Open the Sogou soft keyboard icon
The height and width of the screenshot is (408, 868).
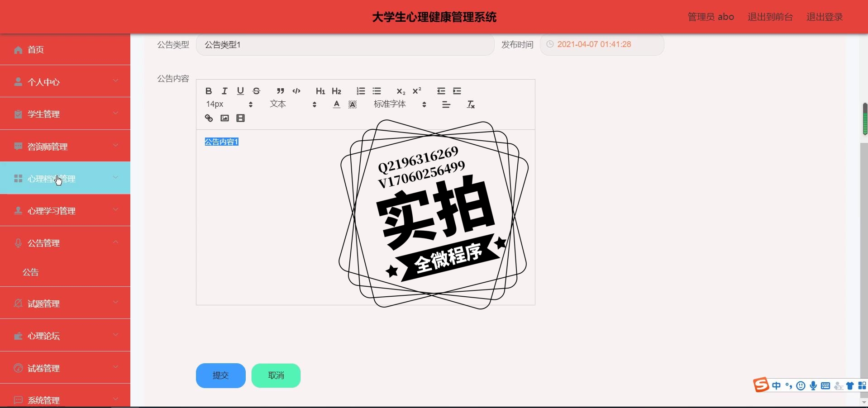[825, 386]
